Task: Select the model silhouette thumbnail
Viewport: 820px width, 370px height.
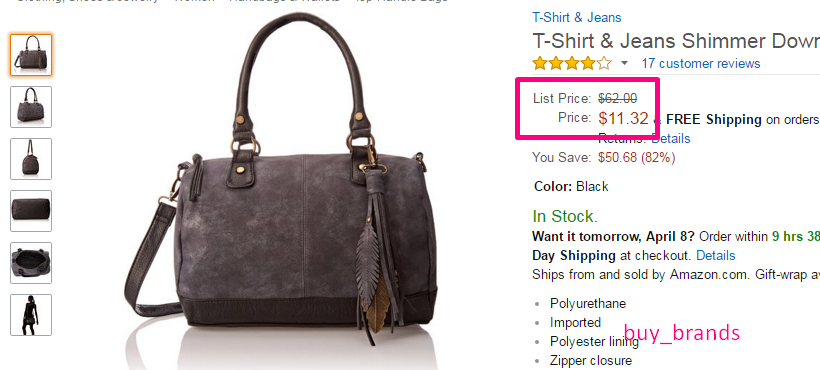Action: click(x=31, y=315)
